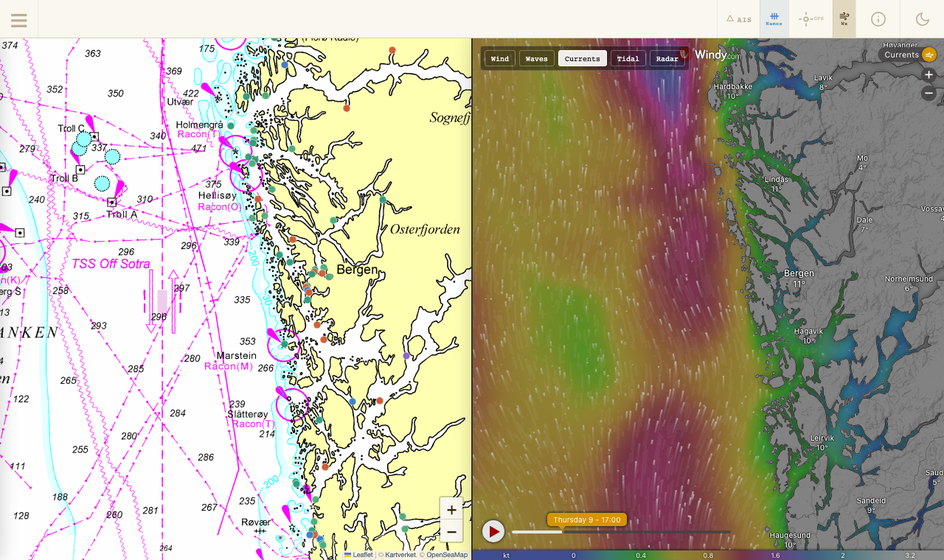Click Lindås 11° on Windy map
This screenshot has width=944, height=560.
[777, 184]
